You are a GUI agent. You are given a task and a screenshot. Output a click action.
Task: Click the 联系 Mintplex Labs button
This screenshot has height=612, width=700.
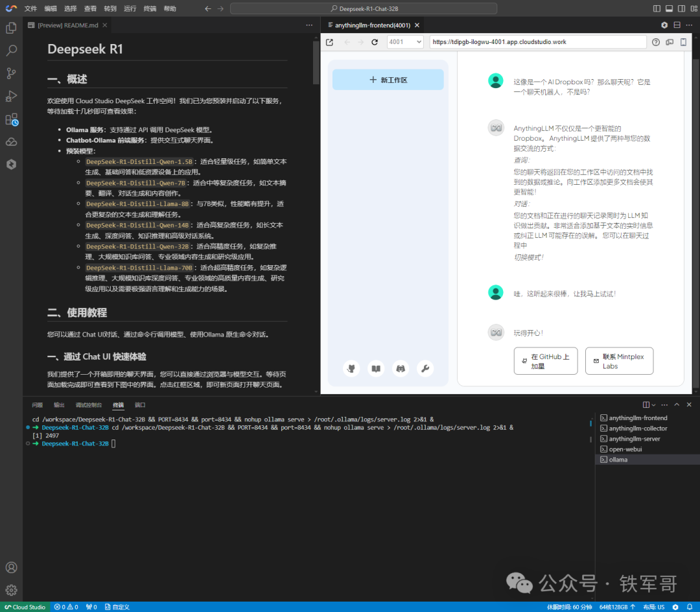(x=619, y=360)
